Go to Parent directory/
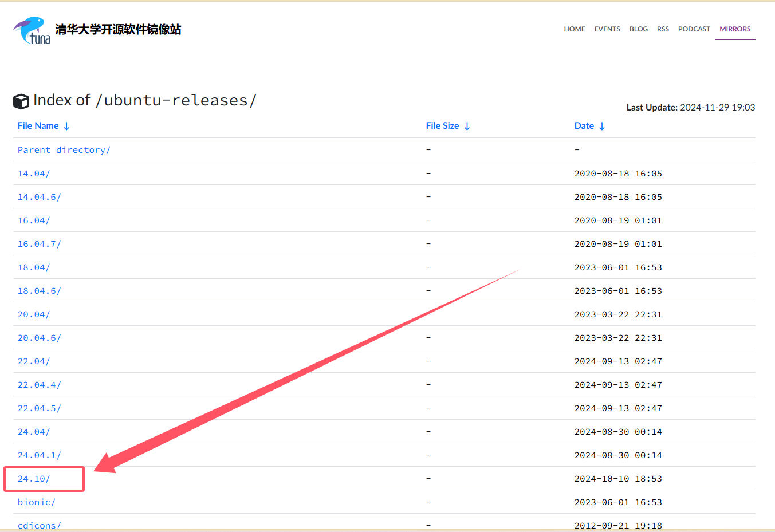This screenshot has width=775, height=532. (64, 150)
